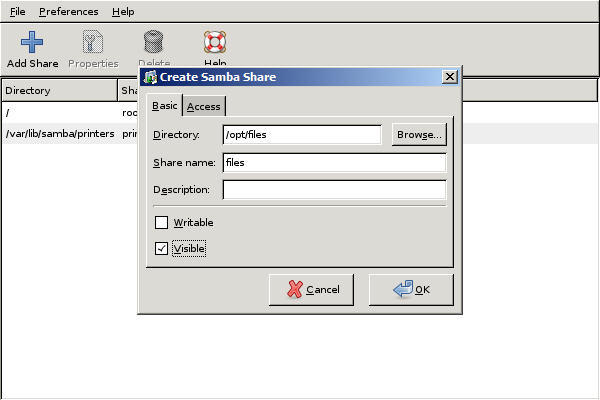Close the Create Samba Share dialog
Image resolution: width=600 pixels, height=400 pixels.
450,77
